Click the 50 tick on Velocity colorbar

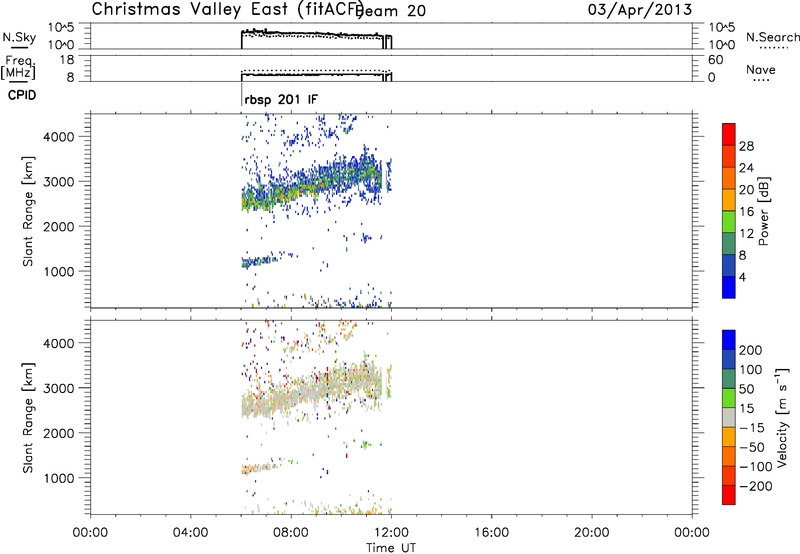(746, 389)
